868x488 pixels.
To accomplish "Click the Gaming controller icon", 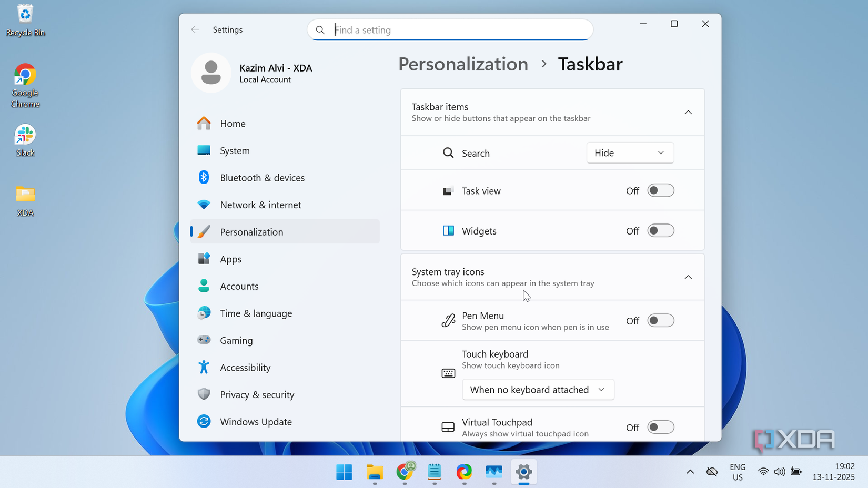I will pyautogui.click(x=204, y=340).
